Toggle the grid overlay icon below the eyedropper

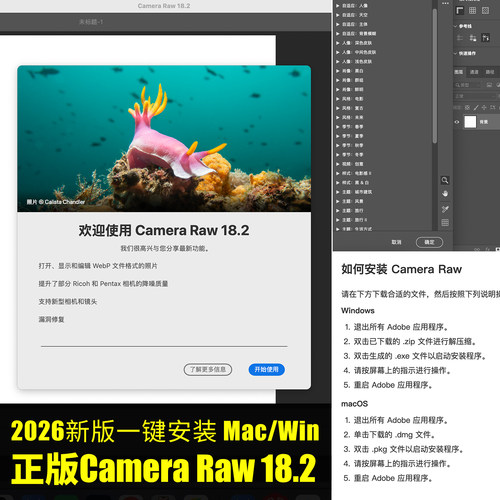pos(445,222)
